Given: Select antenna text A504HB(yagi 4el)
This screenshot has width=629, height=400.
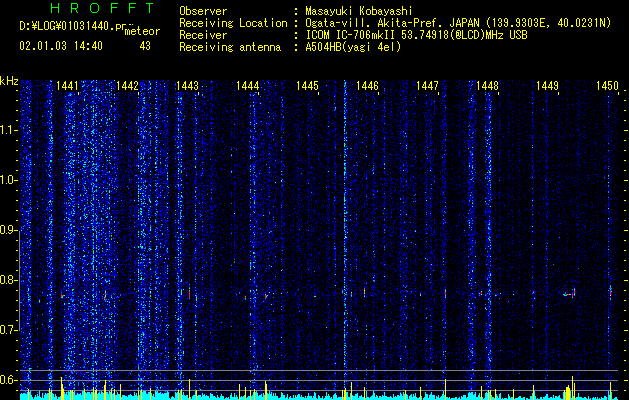Looking at the screenshot, I should point(353,47).
